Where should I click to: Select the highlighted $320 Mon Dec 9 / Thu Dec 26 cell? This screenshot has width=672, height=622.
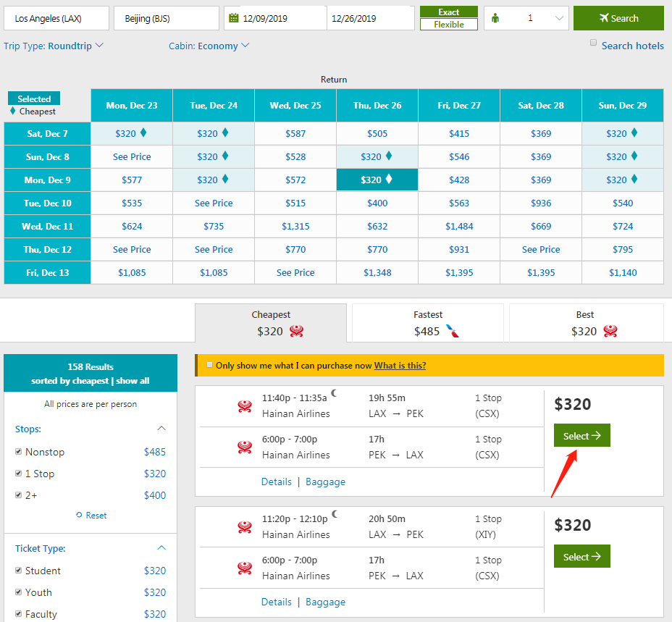point(377,180)
